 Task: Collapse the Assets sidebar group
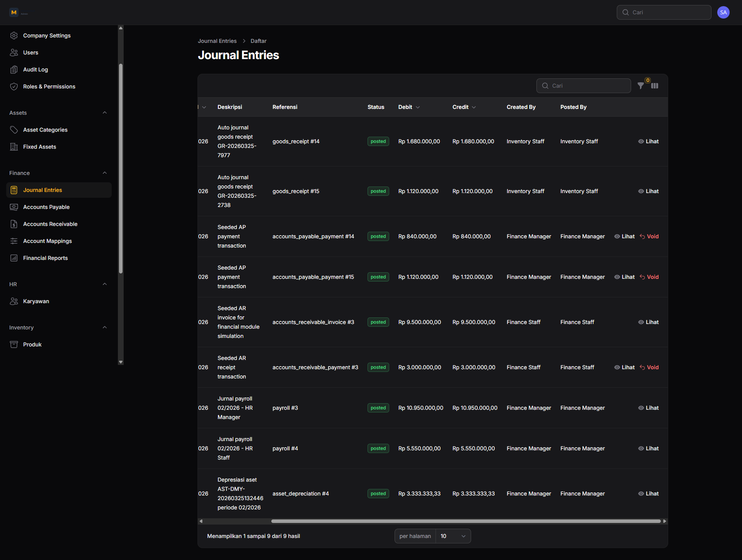tap(105, 113)
